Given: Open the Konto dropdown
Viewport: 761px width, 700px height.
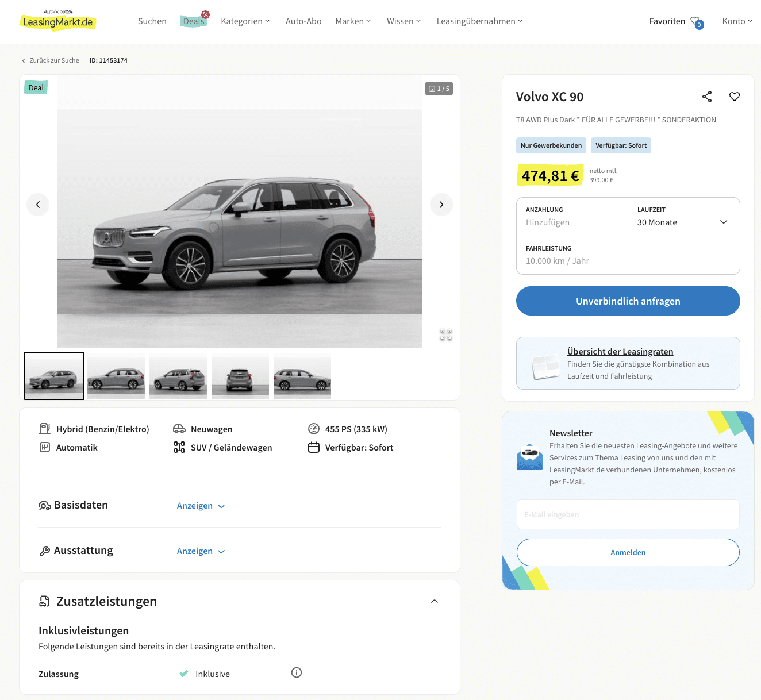Looking at the screenshot, I should pyautogui.click(x=737, y=21).
